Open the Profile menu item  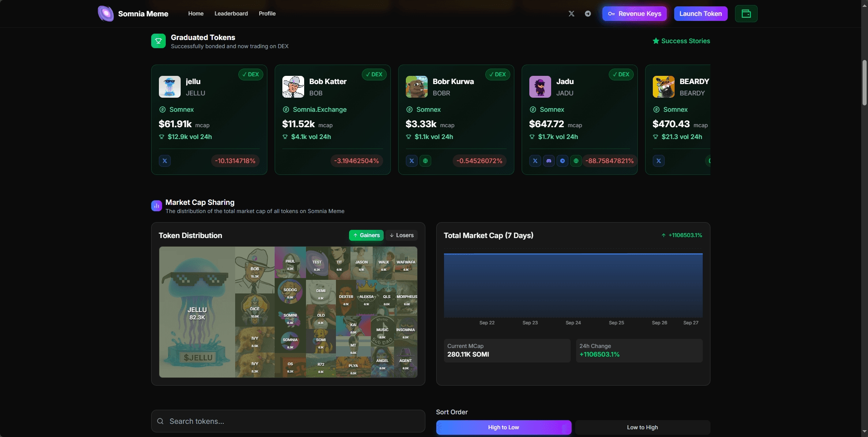coord(267,14)
